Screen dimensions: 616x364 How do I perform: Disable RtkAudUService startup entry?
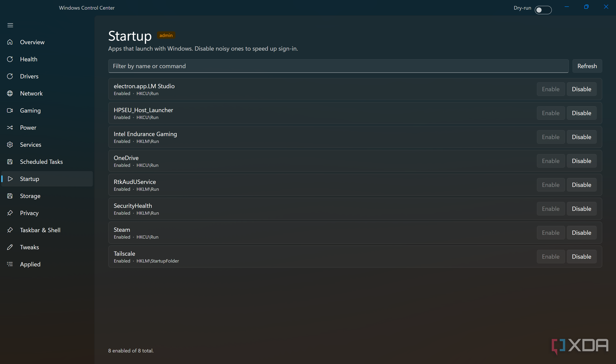coord(581,185)
